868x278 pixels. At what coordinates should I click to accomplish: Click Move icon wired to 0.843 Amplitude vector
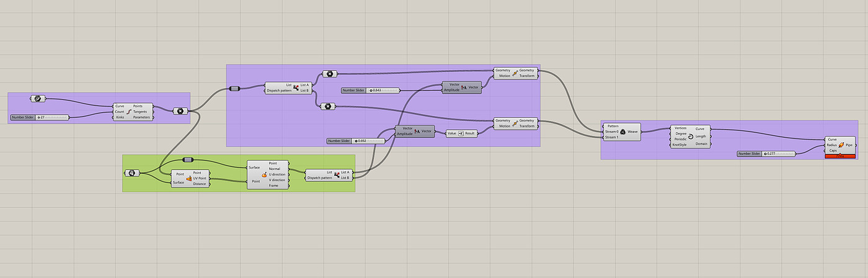[x=515, y=73]
